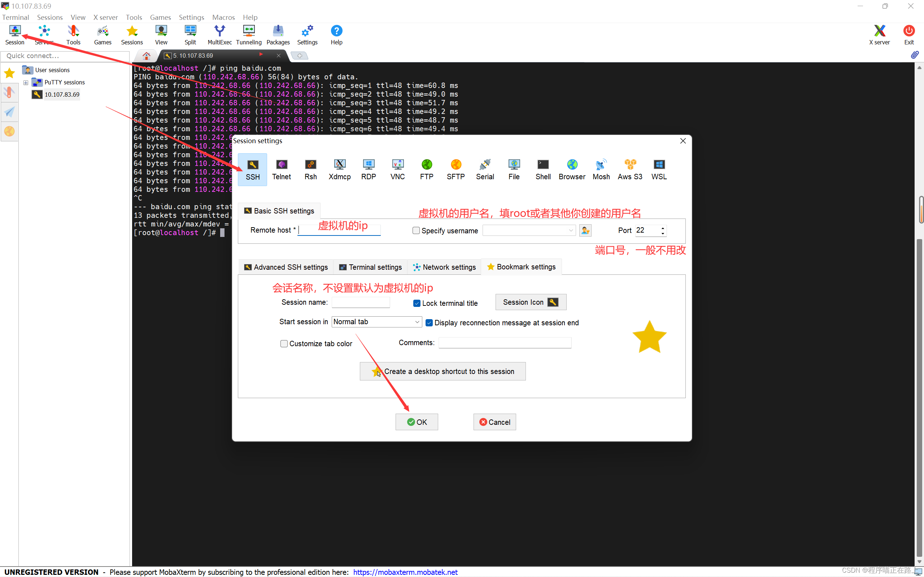The width and height of the screenshot is (924, 577).
Task: Click the user credentials manager icon
Action: click(585, 230)
